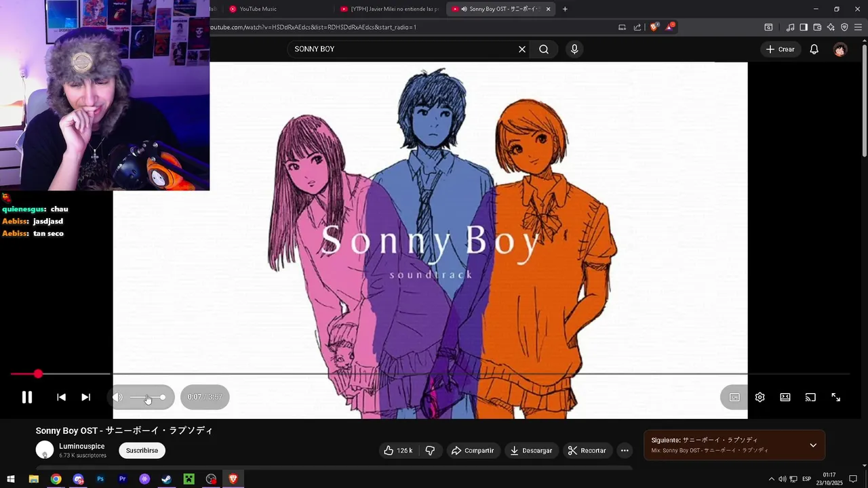Open the Leo AI star icon
This screenshot has width=868, height=488.
click(831, 27)
